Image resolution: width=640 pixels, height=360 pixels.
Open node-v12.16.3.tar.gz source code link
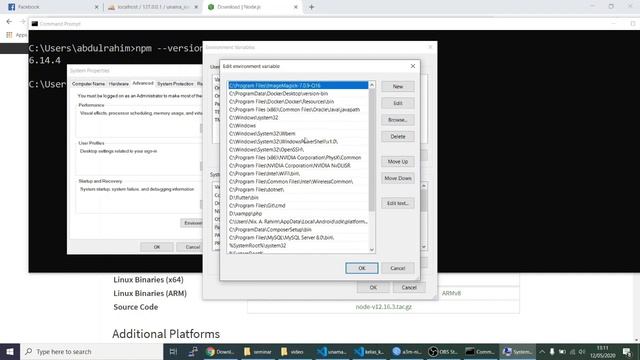click(x=383, y=307)
